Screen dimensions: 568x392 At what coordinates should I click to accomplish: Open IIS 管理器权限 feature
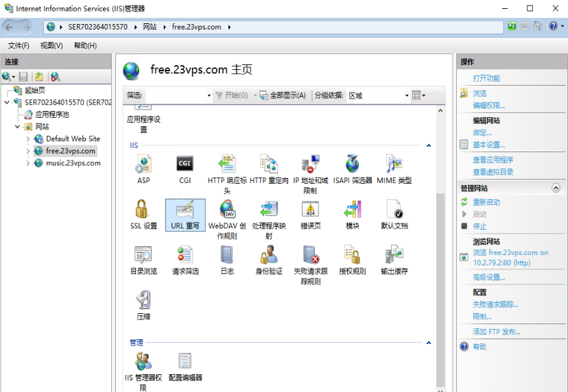pyautogui.click(x=143, y=371)
